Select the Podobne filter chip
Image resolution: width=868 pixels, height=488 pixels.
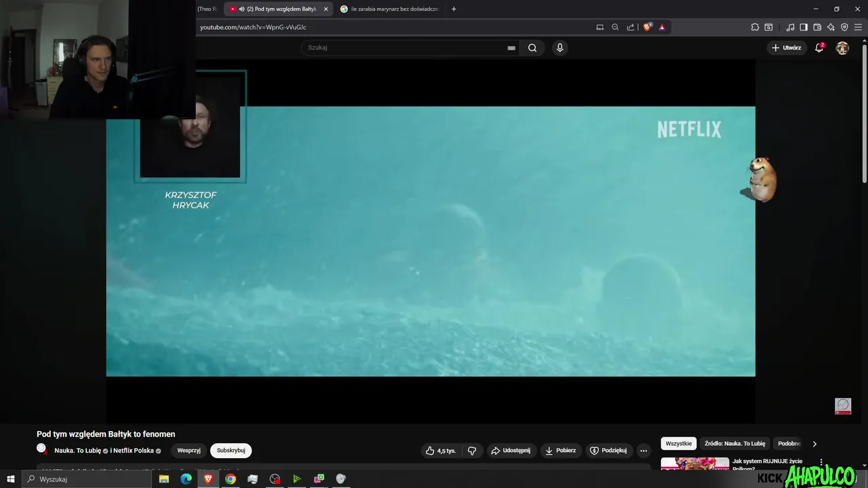pyautogui.click(x=789, y=444)
